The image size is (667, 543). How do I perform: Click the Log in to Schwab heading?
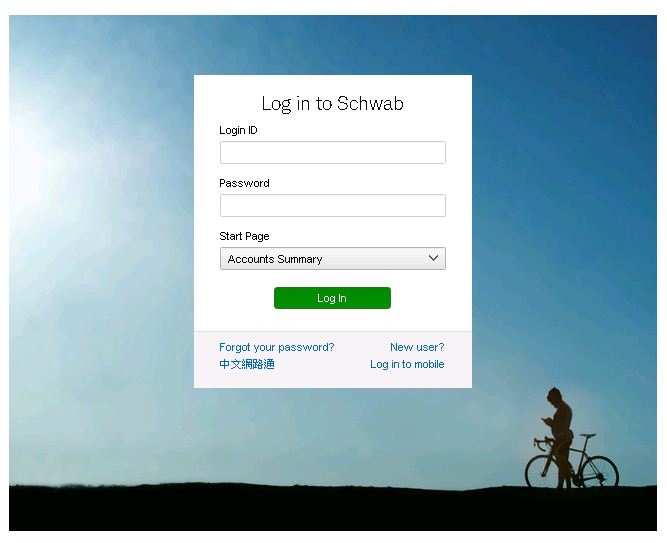(x=332, y=103)
